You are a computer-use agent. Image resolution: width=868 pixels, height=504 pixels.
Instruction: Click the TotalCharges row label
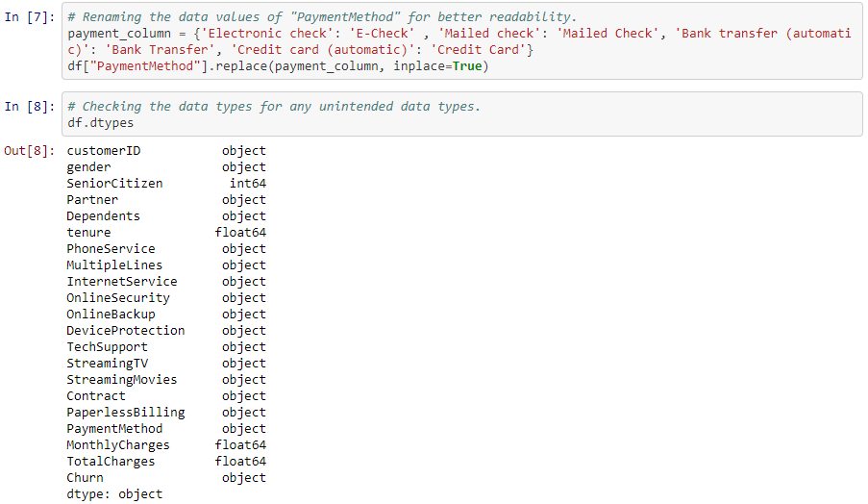coord(111,462)
